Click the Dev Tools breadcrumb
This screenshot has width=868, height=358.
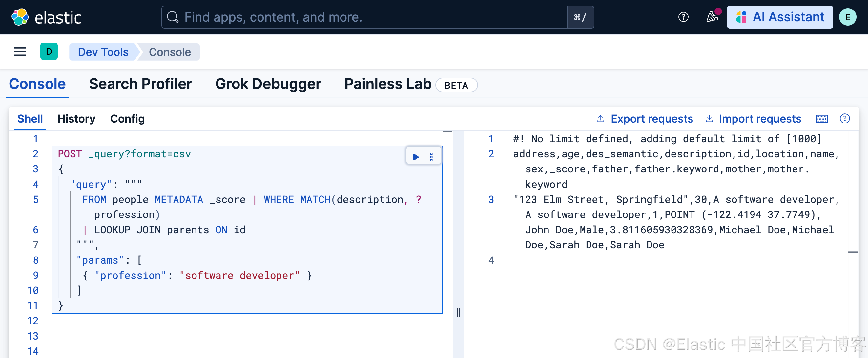tap(103, 52)
